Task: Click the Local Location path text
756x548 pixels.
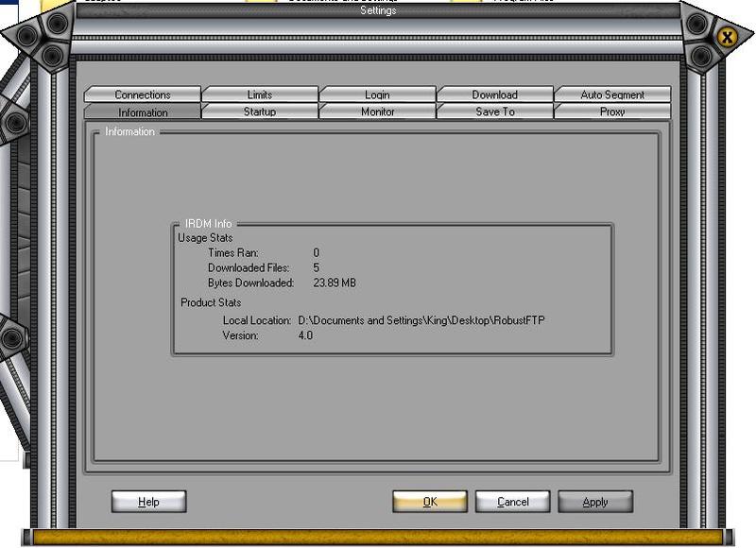Action: pyautogui.click(x=421, y=320)
